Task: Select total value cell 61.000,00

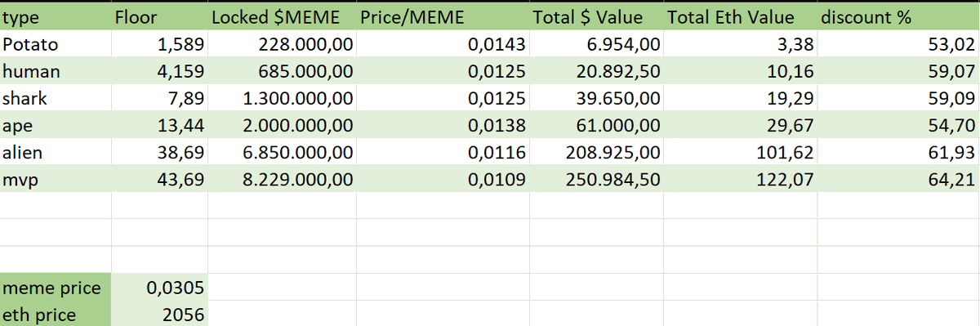Action: tap(596, 125)
